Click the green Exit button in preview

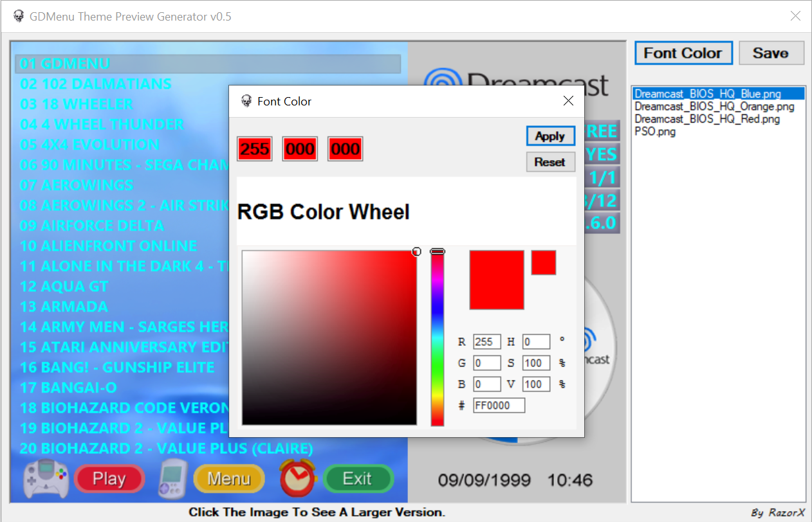(358, 479)
